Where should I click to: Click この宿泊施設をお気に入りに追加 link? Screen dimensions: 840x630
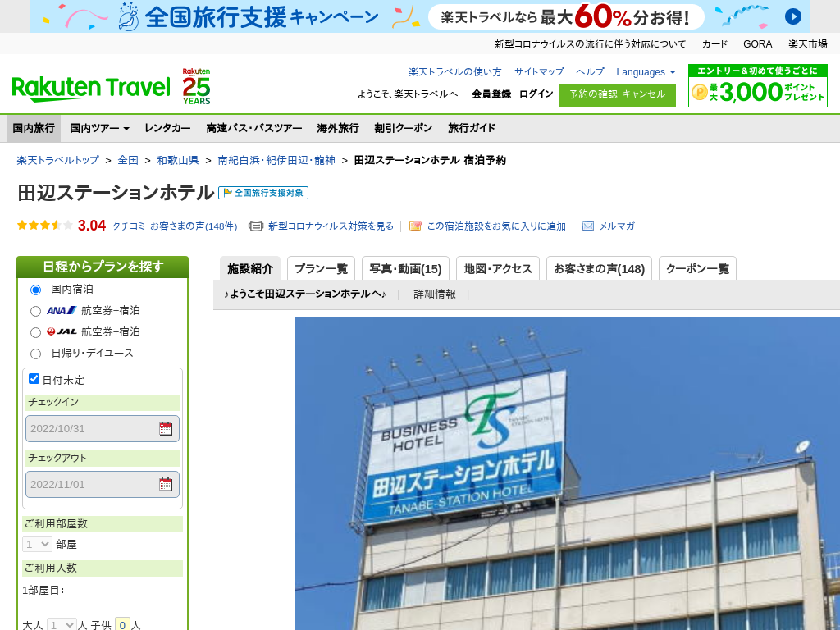pos(496,226)
